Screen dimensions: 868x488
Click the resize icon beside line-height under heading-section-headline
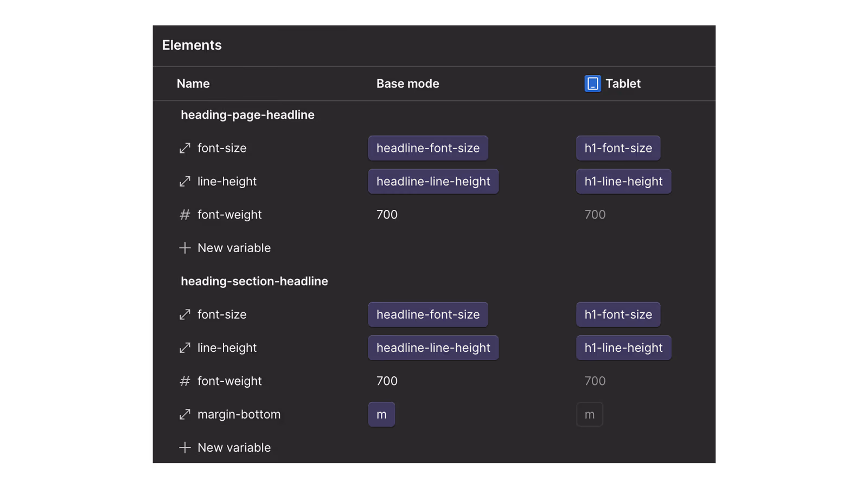click(185, 348)
